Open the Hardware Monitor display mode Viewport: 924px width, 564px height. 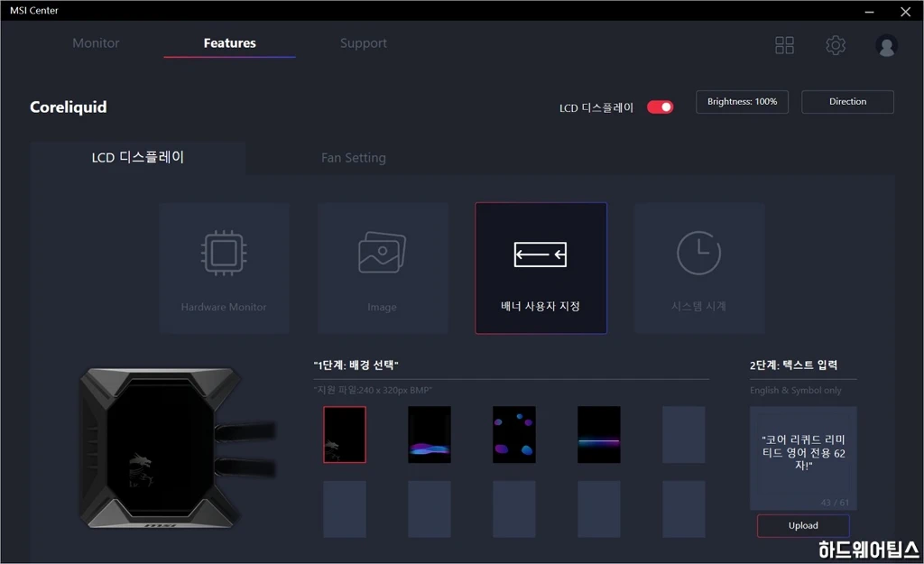224,268
